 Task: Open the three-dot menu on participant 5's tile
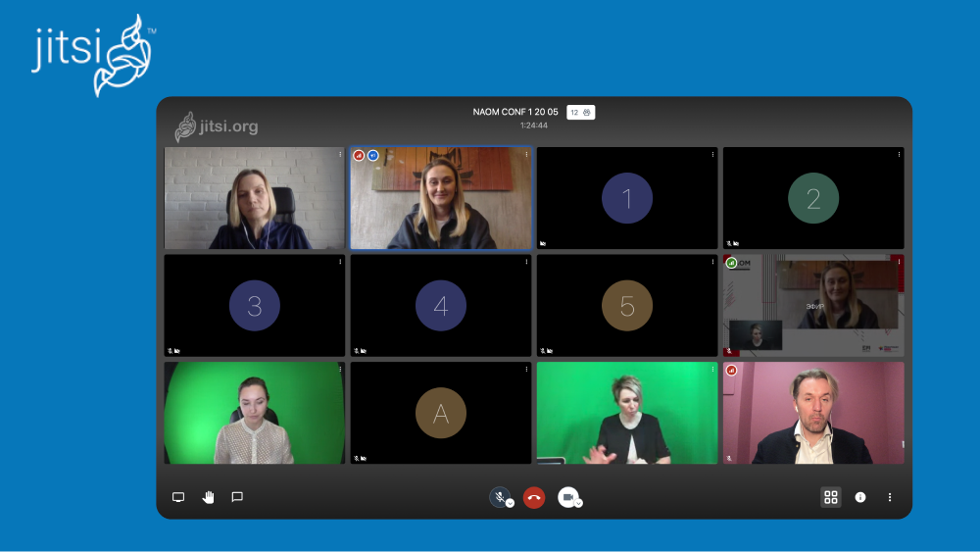(x=712, y=262)
